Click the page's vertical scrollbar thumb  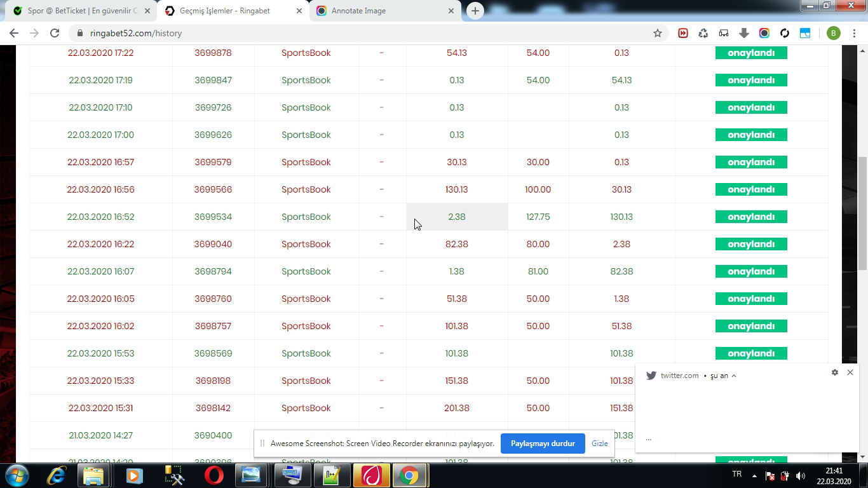862,213
